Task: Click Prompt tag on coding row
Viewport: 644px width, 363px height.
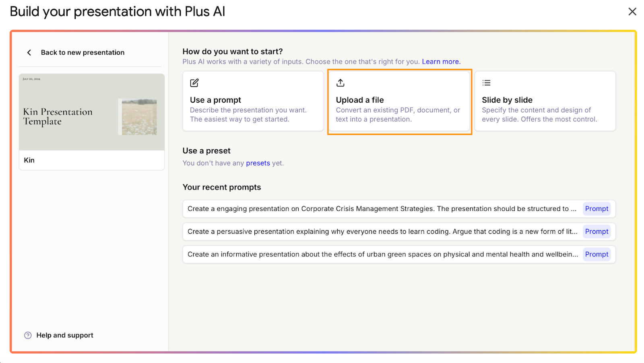Action: tap(597, 232)
